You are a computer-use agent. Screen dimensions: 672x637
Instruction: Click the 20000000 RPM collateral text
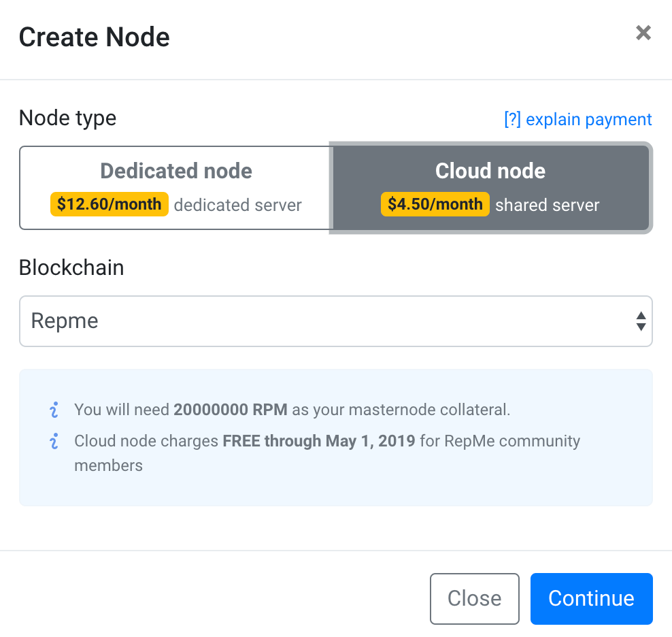tap(231, 410)
